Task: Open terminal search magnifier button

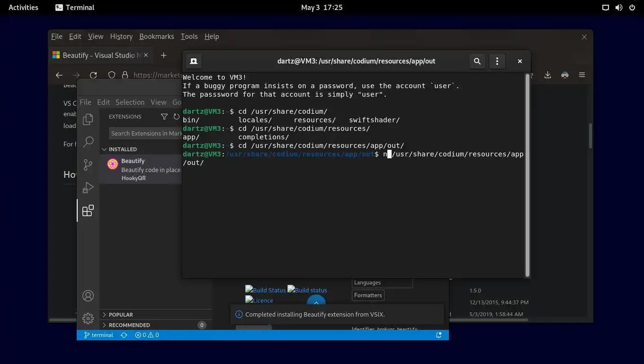Action: point(477,61)
